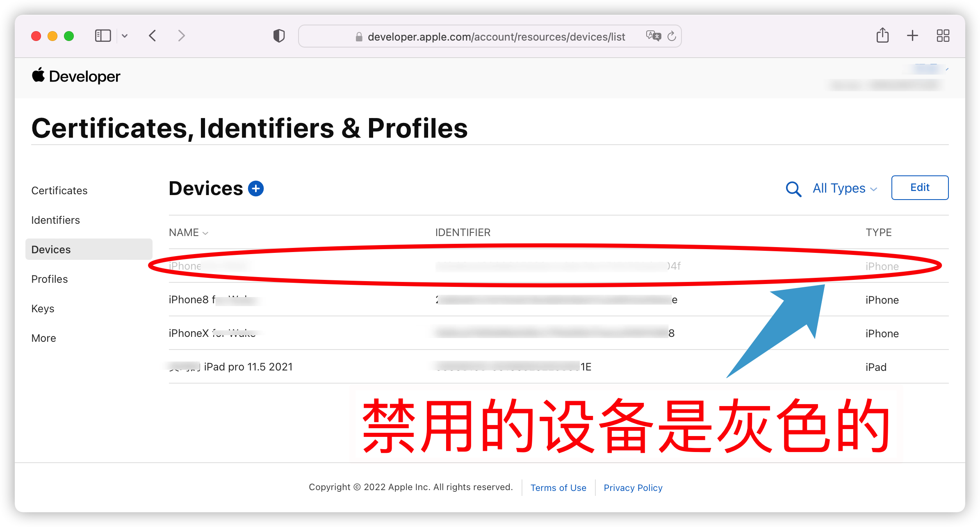Click the blue plus icon beside Devices
Viewport: 980px width, 527px height.
point(256,189)
